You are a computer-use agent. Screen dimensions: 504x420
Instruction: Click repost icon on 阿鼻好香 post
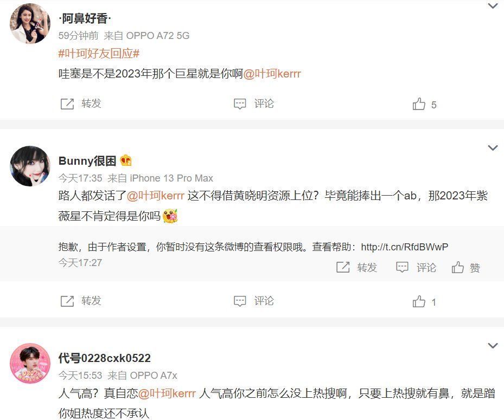coord(67,104)
